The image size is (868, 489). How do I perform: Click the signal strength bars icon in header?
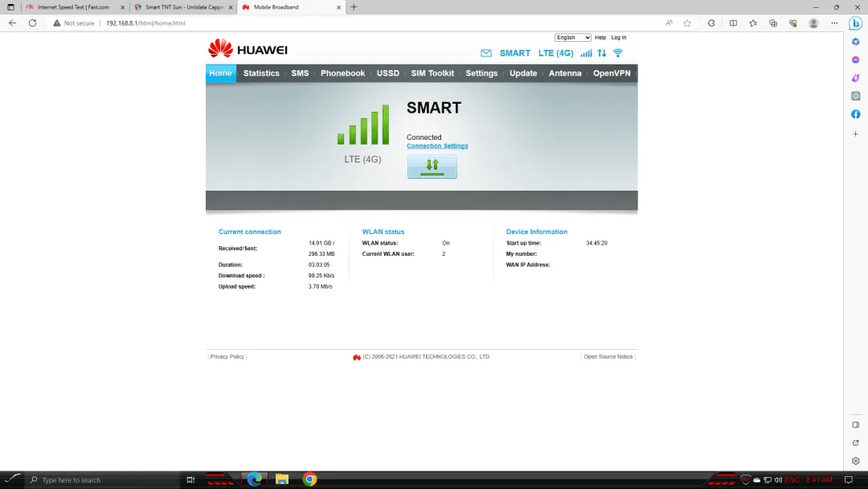586,53
